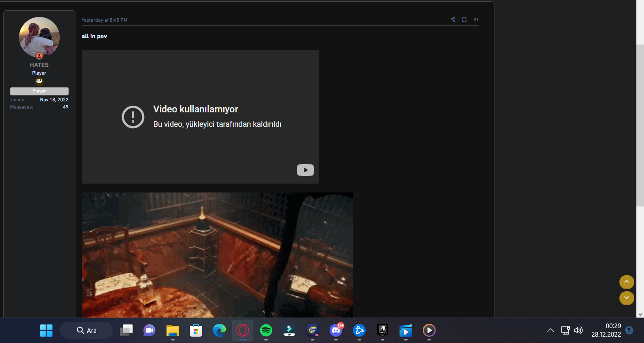Click the scroll-to-top yellow arrow button
The image size is (644, 343).
[x=627, y=282]
